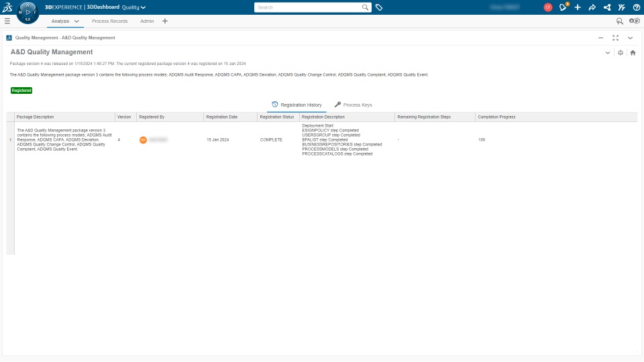Select the row number 1 cell
This screenshot has height=362, width=644.
click(10, 140)
